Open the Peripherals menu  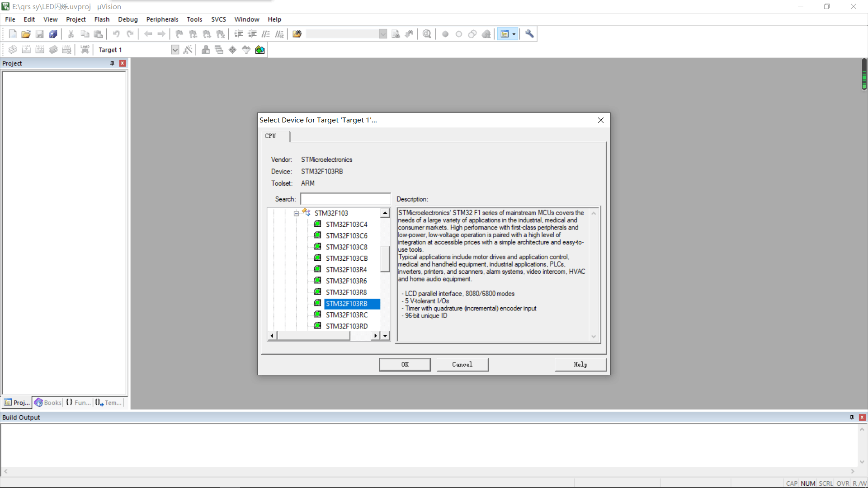[162, 19]
